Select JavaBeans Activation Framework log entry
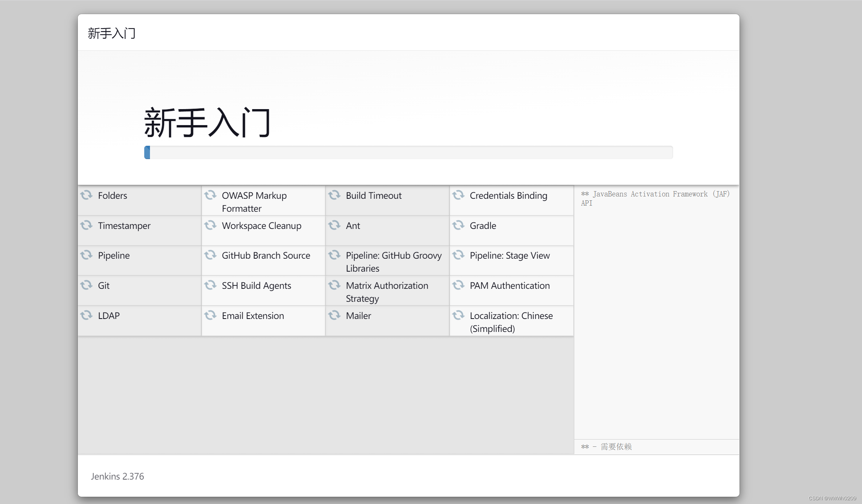 coord(655,198)
